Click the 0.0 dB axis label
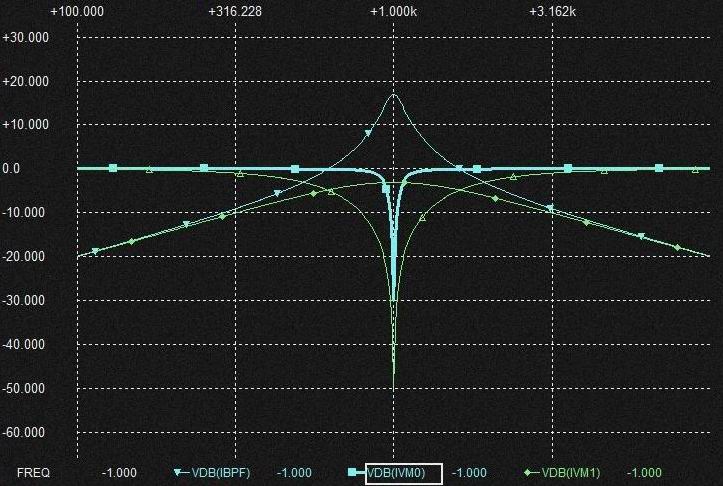The width and height of the screenshot is (723, 486). 12,169
